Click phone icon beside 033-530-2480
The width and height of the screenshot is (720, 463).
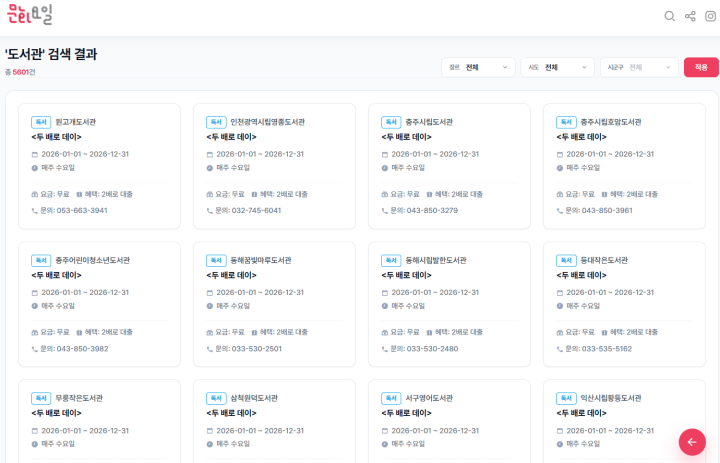384,349
